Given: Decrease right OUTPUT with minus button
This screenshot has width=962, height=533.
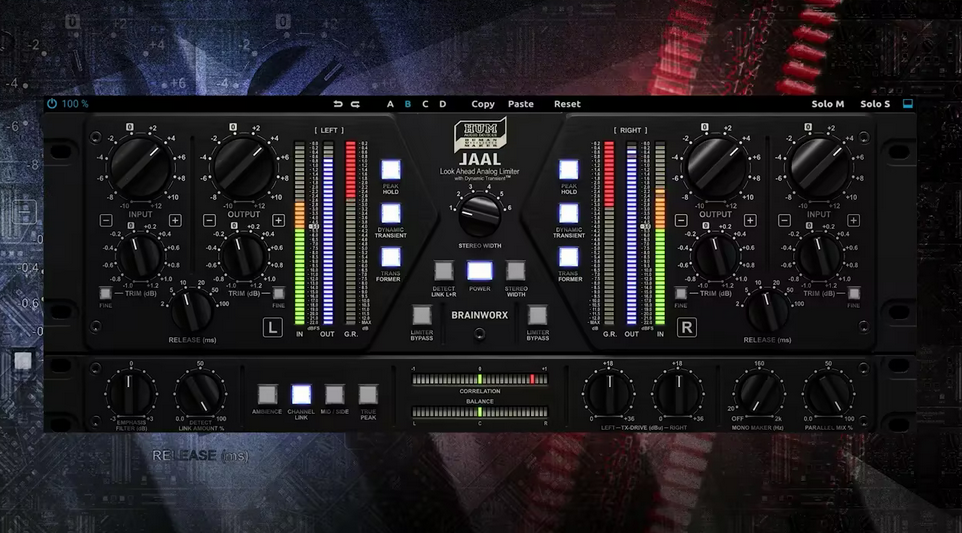Looking at the screenshot, I should pos(681,220).
